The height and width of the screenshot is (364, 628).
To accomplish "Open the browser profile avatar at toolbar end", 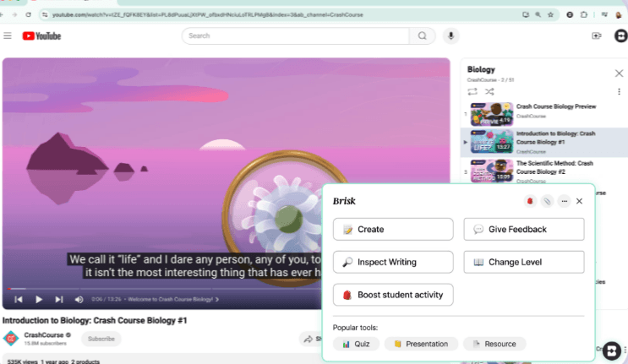I will pos(619,15).
